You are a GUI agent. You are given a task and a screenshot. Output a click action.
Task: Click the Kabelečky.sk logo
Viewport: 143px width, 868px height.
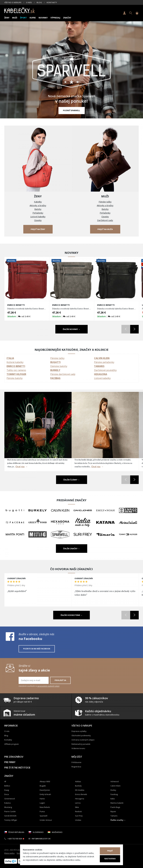pyautogui.click(x=19, y=11)
